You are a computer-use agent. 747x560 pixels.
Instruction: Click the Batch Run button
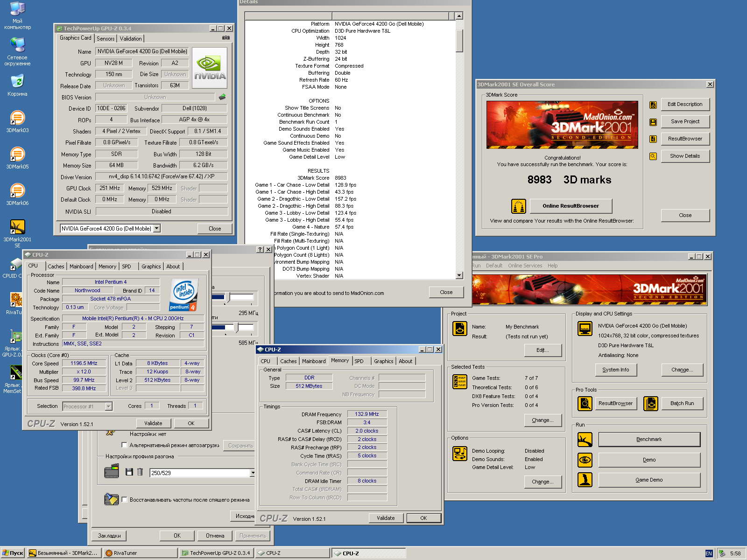pos(682,404)
